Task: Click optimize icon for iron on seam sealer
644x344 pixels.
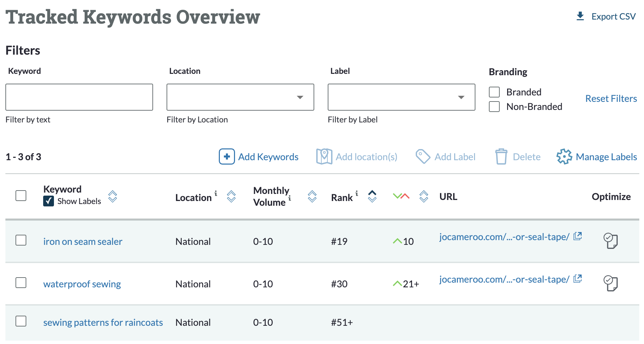Action: 610,241
